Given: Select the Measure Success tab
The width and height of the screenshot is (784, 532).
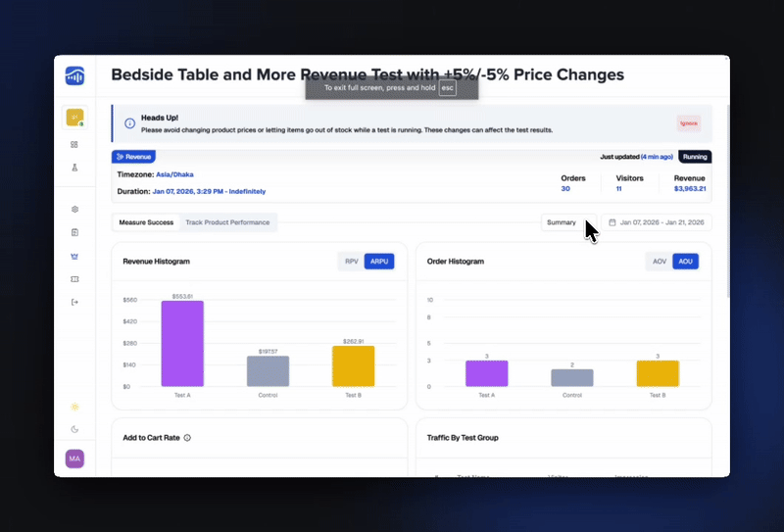Looking at the screenshot, I should [x=146, y=222].
